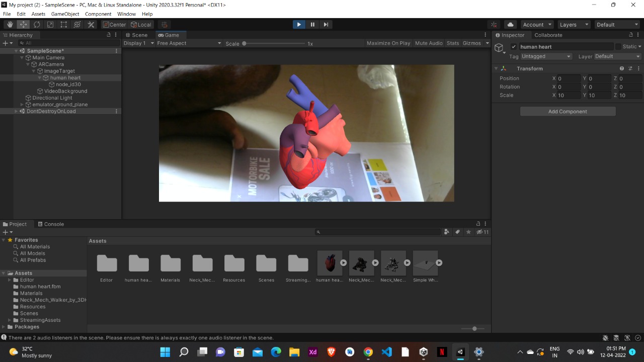This screenshot has width=644, height=362.
Task: Open the Component menu
Action: point(98,14)
